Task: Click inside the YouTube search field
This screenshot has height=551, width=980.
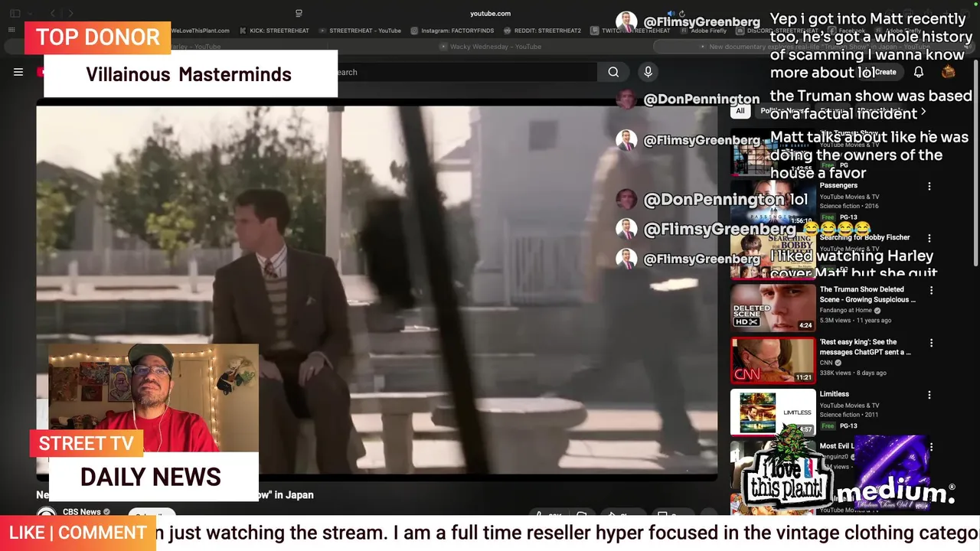Action: coord(467,72)
